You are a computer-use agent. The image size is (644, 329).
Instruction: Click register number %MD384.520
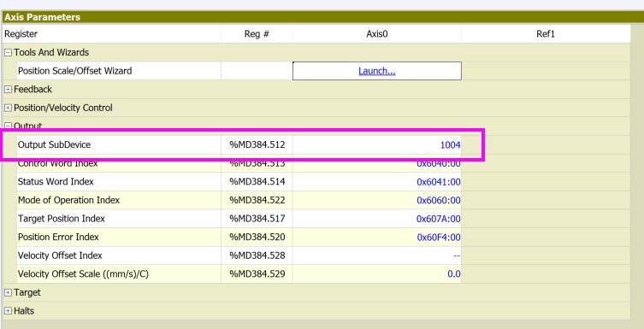click(x=257, y=237)
